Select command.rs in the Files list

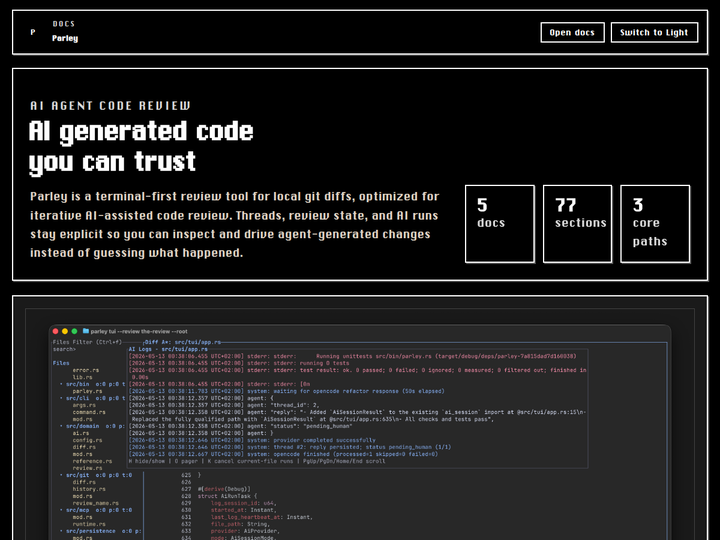pyautogui.click(x=89, y=412)
